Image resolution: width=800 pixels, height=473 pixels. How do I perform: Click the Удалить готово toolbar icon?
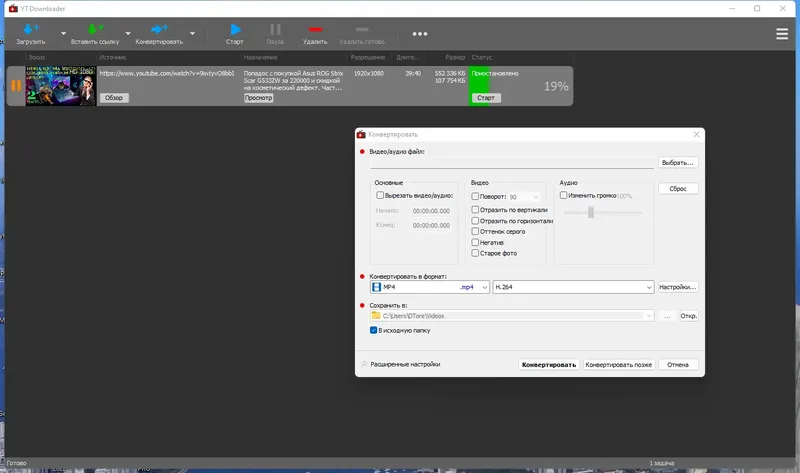(362, 30)
